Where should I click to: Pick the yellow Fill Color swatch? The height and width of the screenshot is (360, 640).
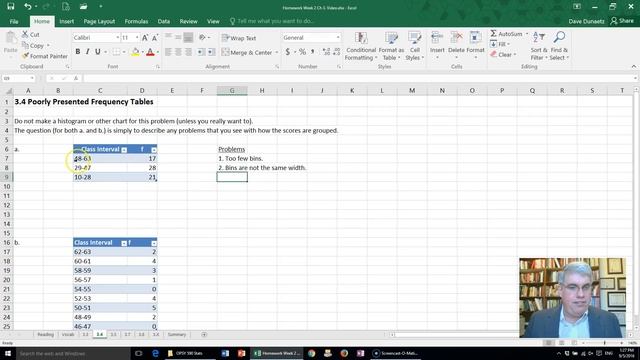(x=135, y=52)
